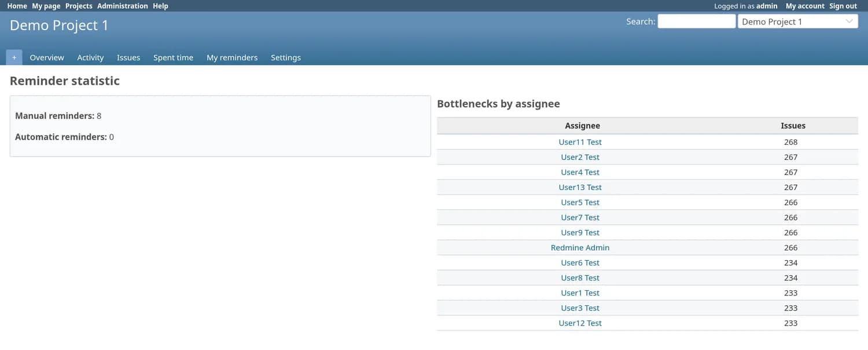
Task: Open the Spent time tab
Action: [x=173, y=57]
